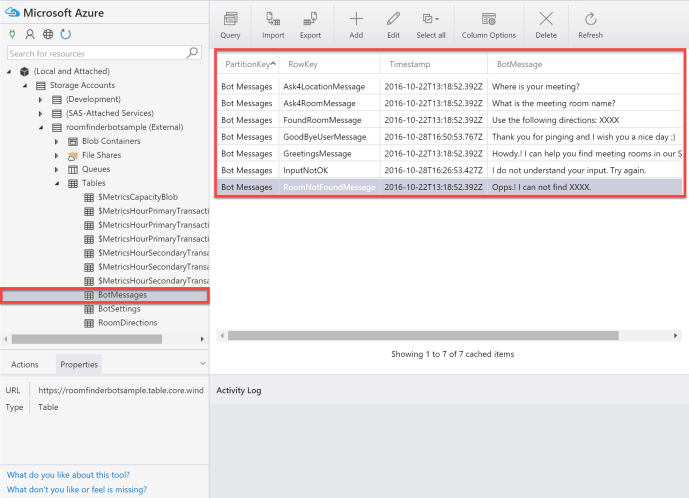Click the account person icon in sidebar
This screenshot has width=689, height=498.
(x=30, y=34)
